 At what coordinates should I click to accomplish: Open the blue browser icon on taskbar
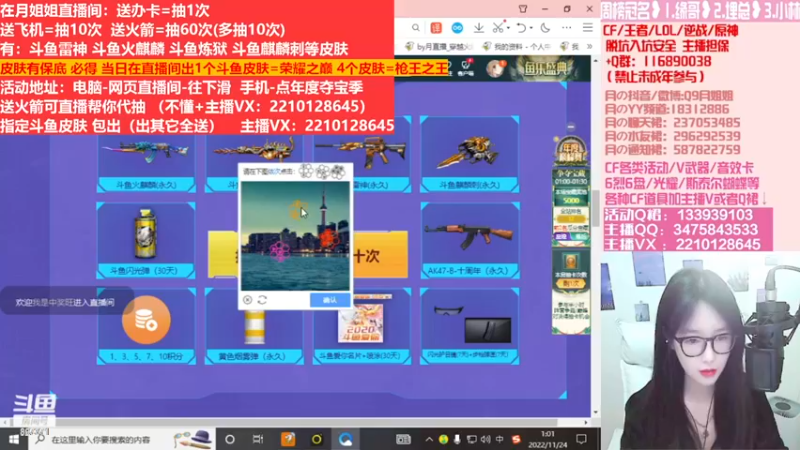(x=345, y=439)
